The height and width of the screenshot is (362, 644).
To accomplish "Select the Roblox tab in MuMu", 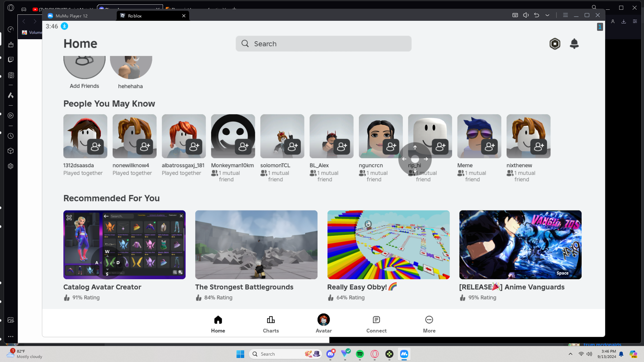I will click(x=153, y=16).
